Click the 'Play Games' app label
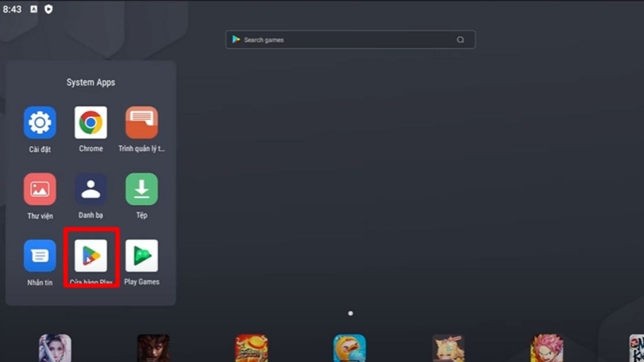The width and height of the screenshot is (644, 362). [x=142, y=282]
